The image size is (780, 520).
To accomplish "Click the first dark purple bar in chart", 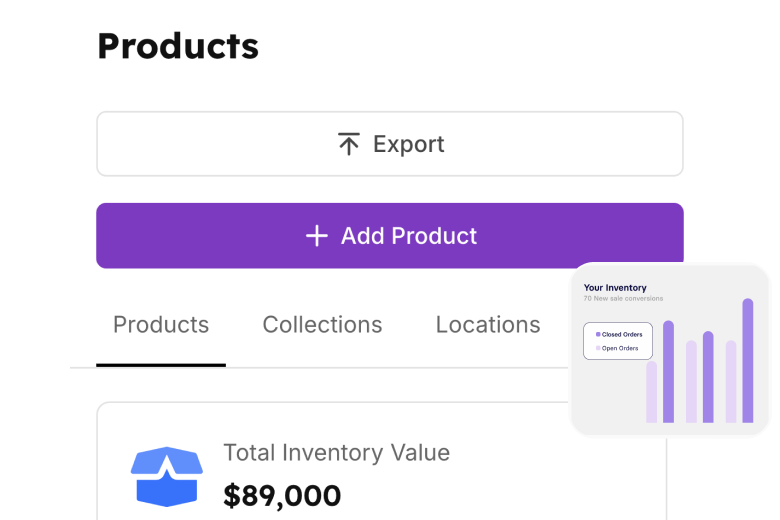I will (x=669, y=372).
